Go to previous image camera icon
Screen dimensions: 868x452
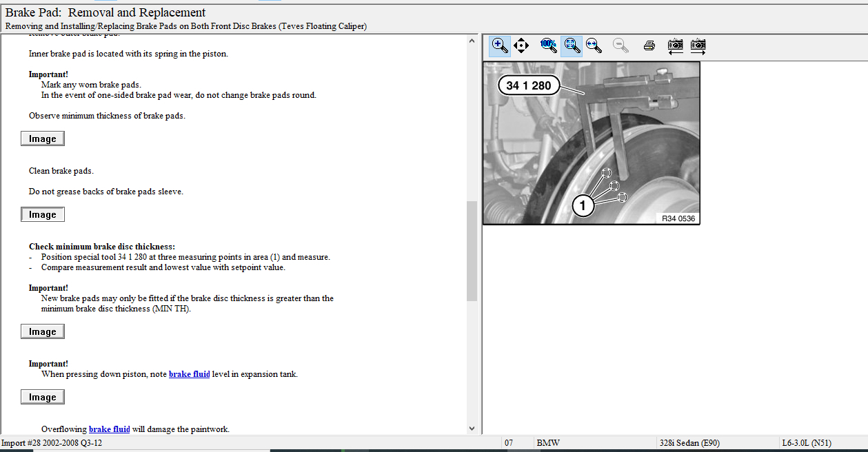[x=676, y=46]
